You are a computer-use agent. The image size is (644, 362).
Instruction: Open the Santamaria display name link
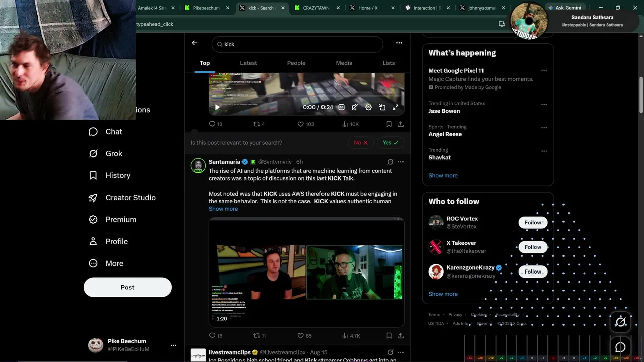click(224, 162)
